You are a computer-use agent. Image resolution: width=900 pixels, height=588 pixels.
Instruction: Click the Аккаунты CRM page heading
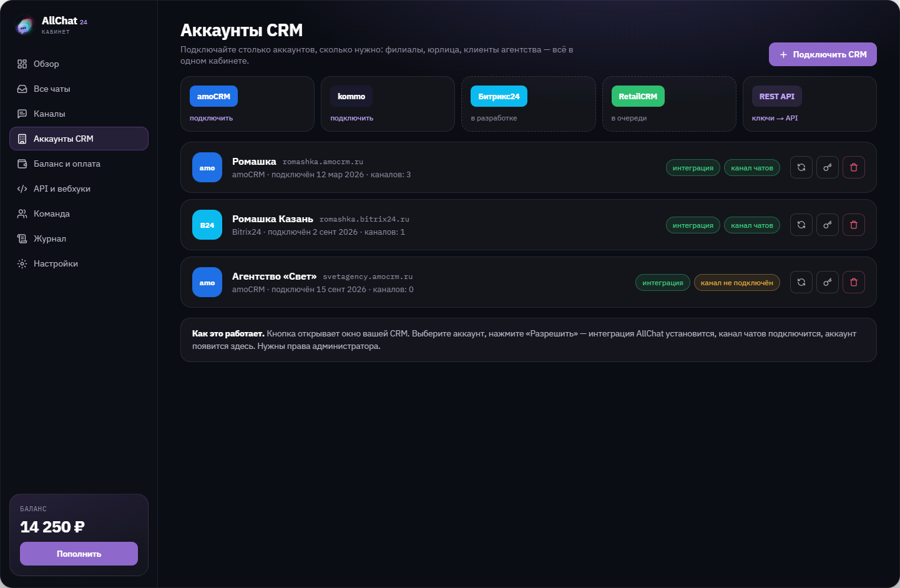242,30
